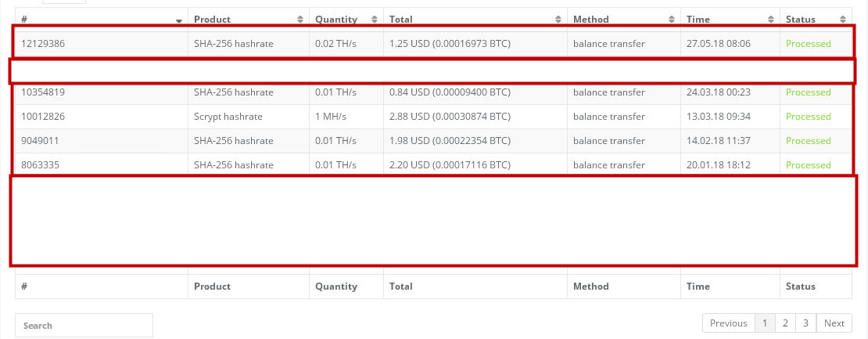The height and width of the screenshot is (339, 868).
Task: Select the Scrypt hashrate row 10012826
Action: click(433, 117)
